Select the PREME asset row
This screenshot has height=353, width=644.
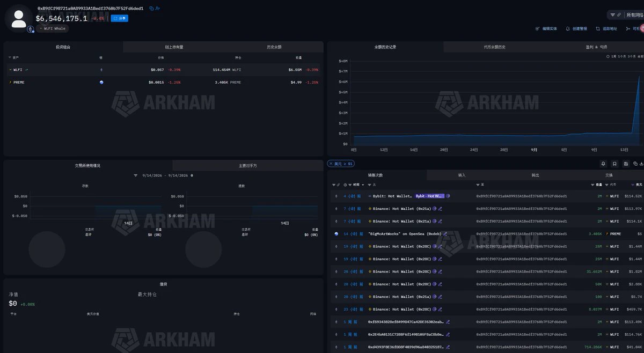click(164, 83)
